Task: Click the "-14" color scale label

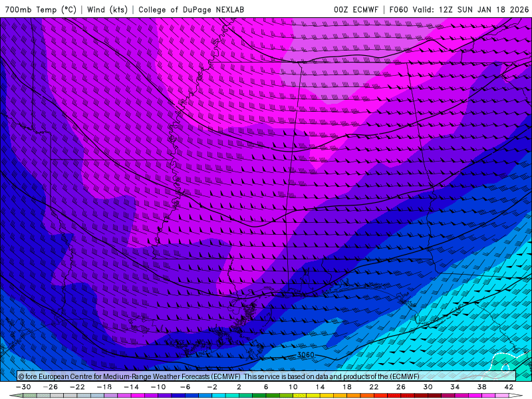Action: [131, 387]
